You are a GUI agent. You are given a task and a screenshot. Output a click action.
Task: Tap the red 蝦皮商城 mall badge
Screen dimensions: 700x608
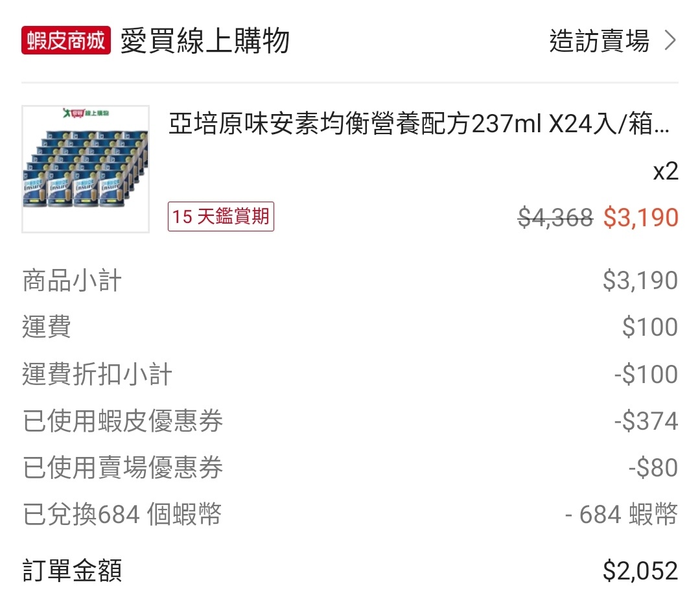66,41
